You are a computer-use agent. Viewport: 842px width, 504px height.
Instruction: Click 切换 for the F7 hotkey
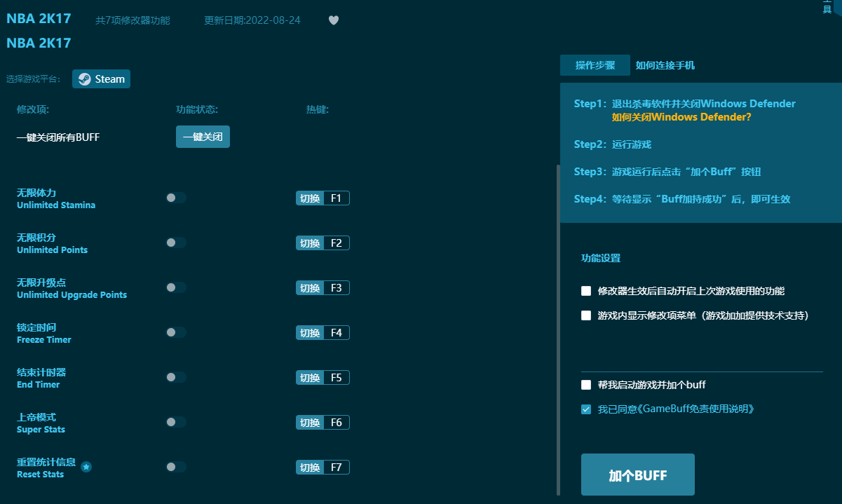coord(310,468)
